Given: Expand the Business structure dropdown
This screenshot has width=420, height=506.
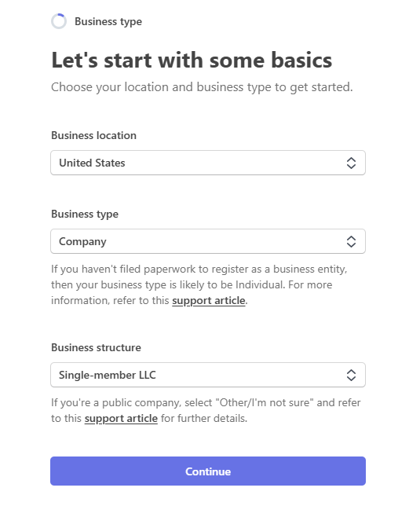Looking at the screenshot, I should point(208,375).
